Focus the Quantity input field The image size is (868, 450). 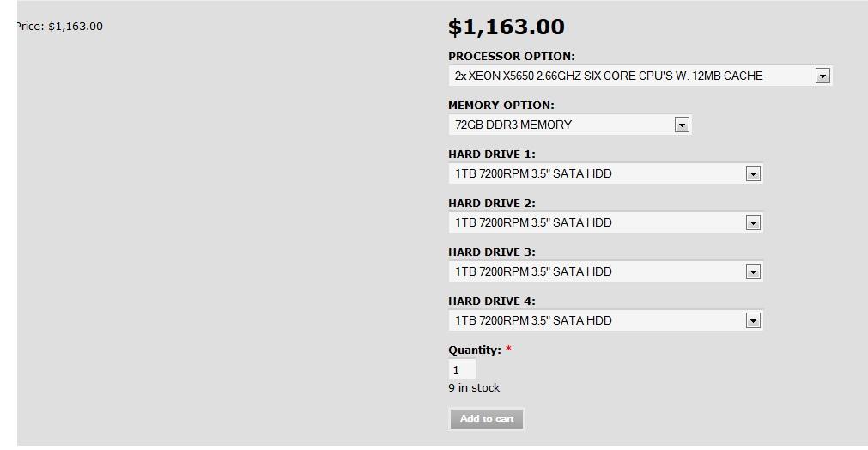tap(462, 369)
